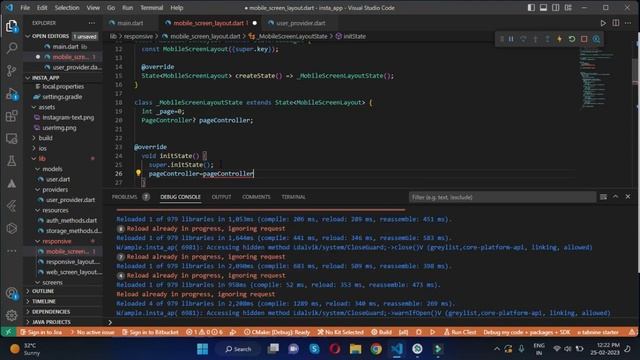This screenshot has width=640, height=360.
Task: Open the Selection menu
Action: click(x=67, y=8)
